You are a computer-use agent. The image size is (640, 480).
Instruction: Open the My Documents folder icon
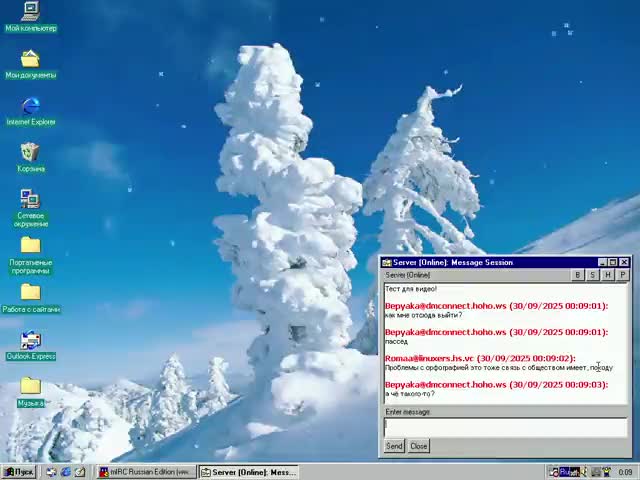click(x=30, y=59)
